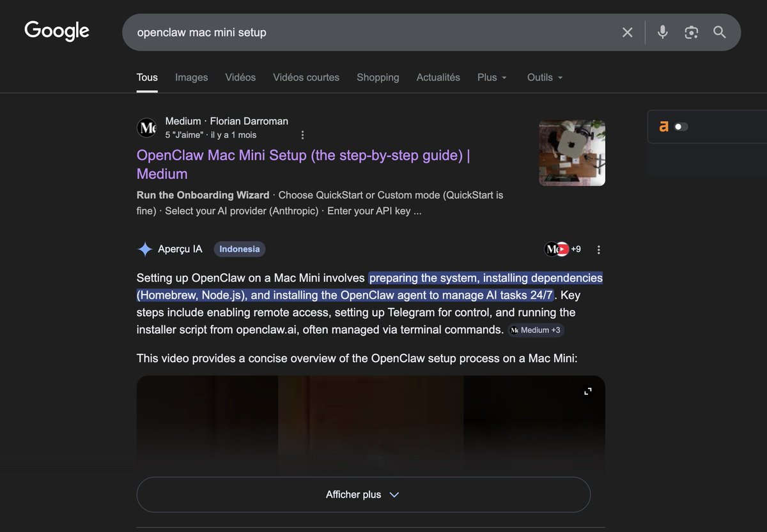Viewport: 767px width, 532px height.
Task: Click the Medium favicon on first result
Action: [147, 128]
